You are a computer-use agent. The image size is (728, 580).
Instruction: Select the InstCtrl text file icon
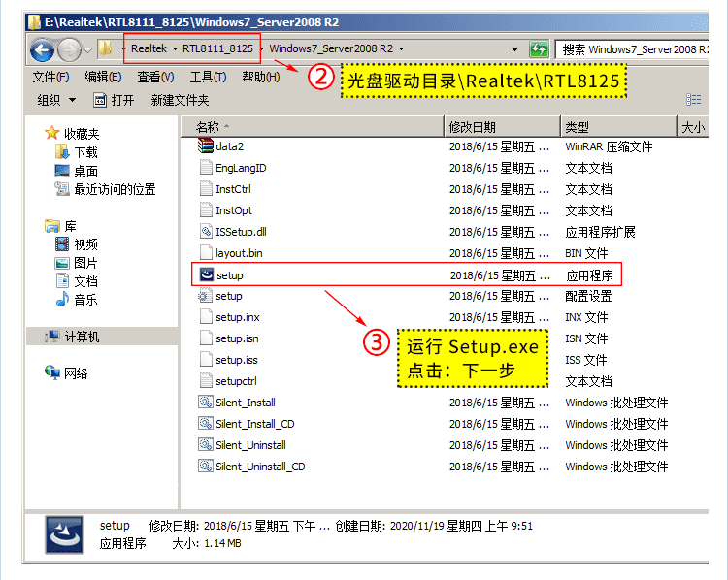coord(206,188)
